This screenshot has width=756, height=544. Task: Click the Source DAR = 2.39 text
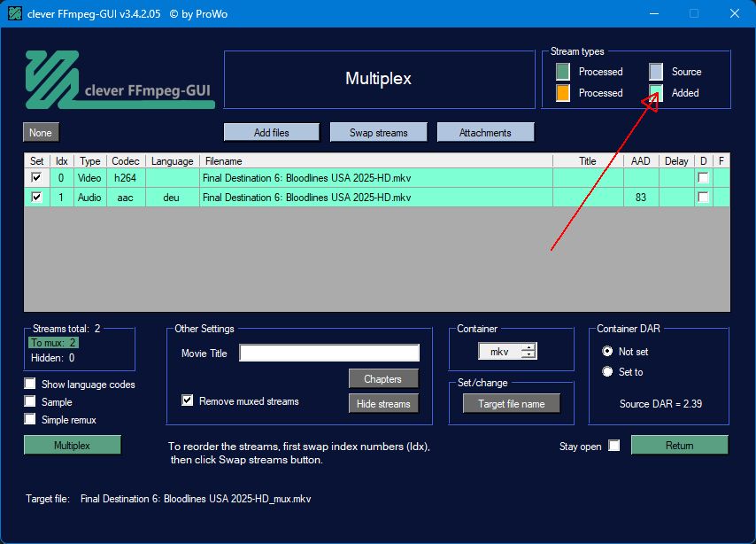pyautogui.click(x=660, y=403)
